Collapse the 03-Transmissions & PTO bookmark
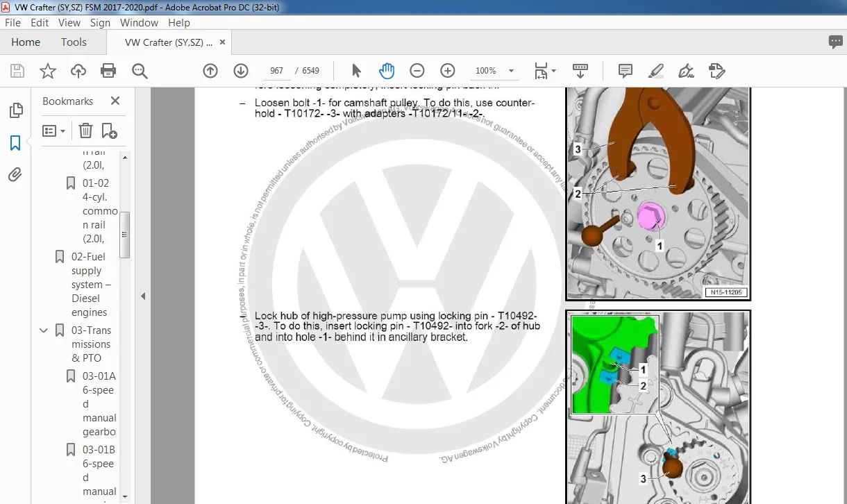Screen dimensions: 847x504 (x=45, y=330)
